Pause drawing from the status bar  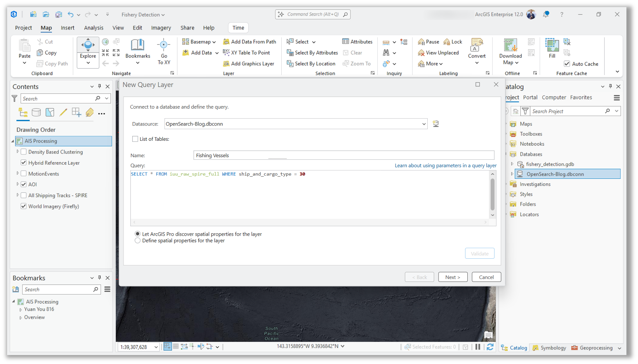478,347
